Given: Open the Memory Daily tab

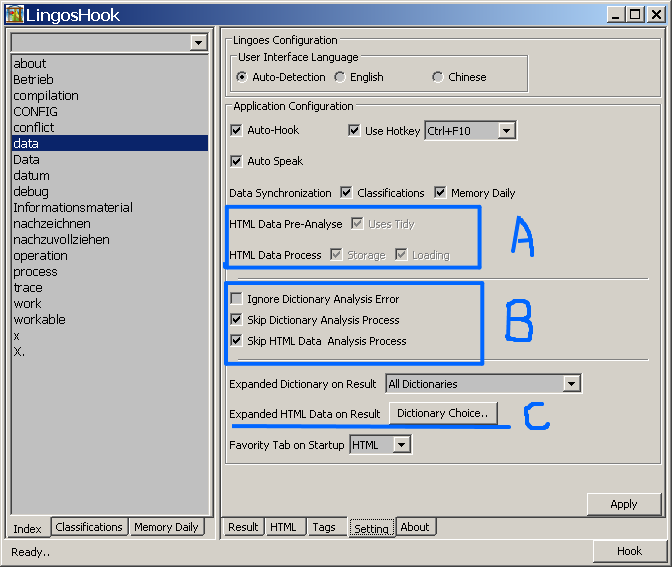Looking at the screenshot, I should tap(166, 527).
